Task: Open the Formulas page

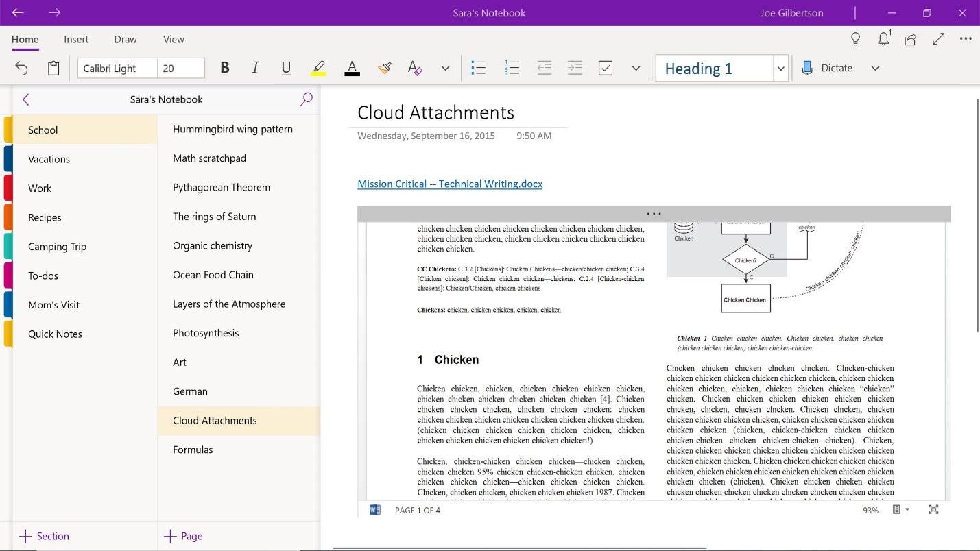Action: tap(239, 450)
